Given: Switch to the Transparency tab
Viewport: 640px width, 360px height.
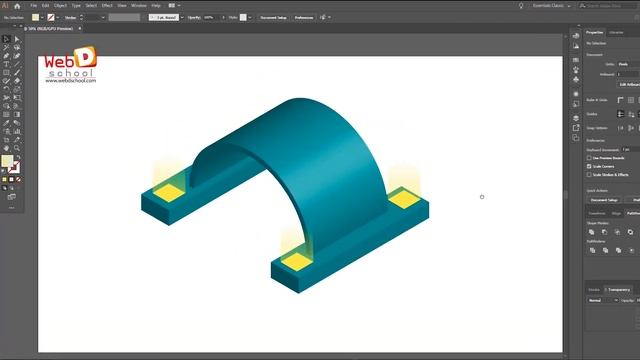Looking at the screenshot, I should pos(619,289).
